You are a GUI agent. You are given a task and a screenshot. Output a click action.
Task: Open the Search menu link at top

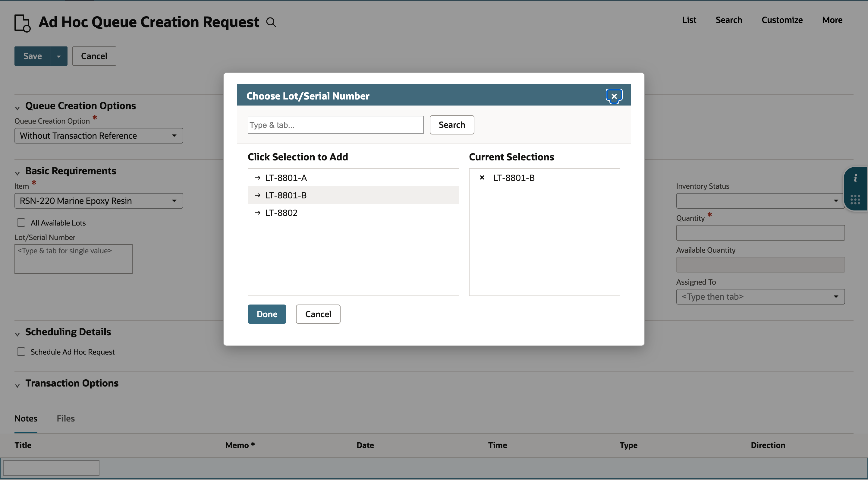point(729,20)
